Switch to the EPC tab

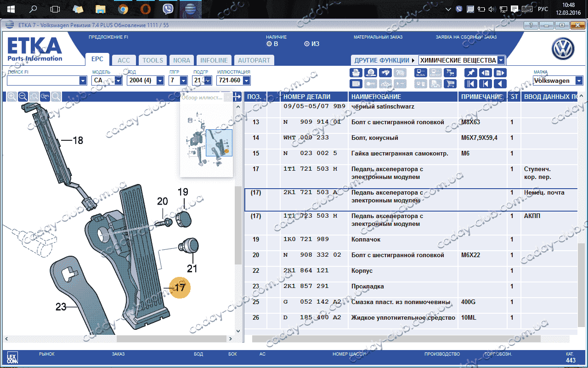pyautogui.click(x=97, y=59)
